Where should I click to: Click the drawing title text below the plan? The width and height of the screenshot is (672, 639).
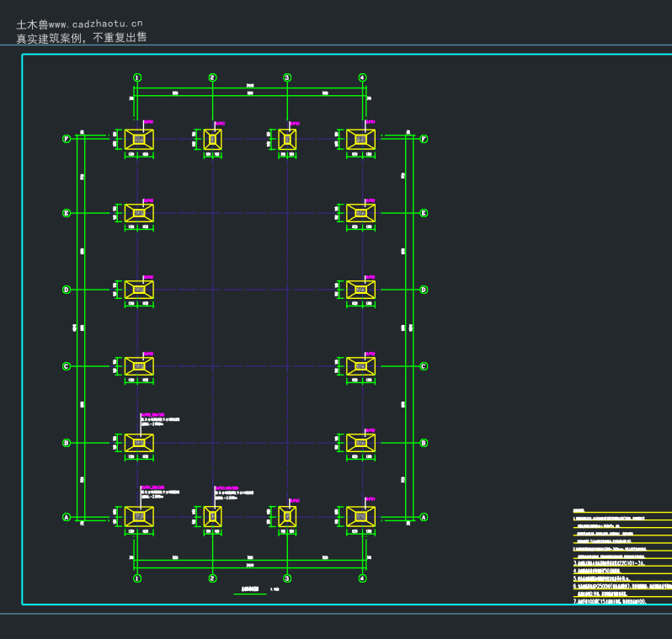[x=250, y=588]
